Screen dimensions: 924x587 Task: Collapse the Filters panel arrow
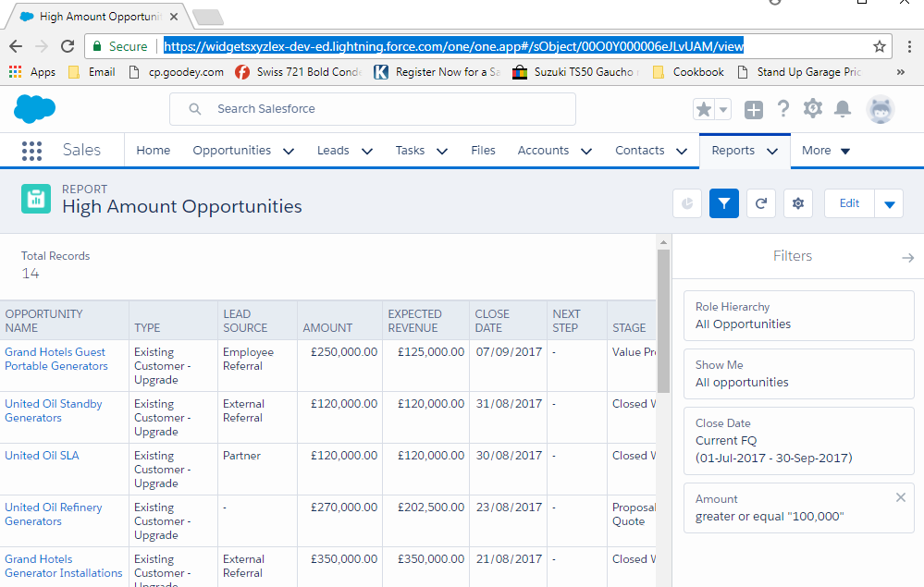907,257
